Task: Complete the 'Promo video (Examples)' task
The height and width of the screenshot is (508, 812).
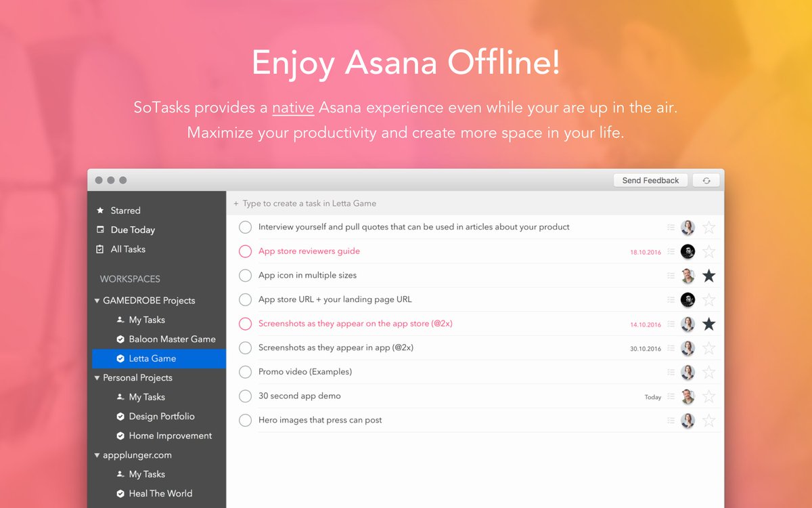Action: click(x=245, y=372)
